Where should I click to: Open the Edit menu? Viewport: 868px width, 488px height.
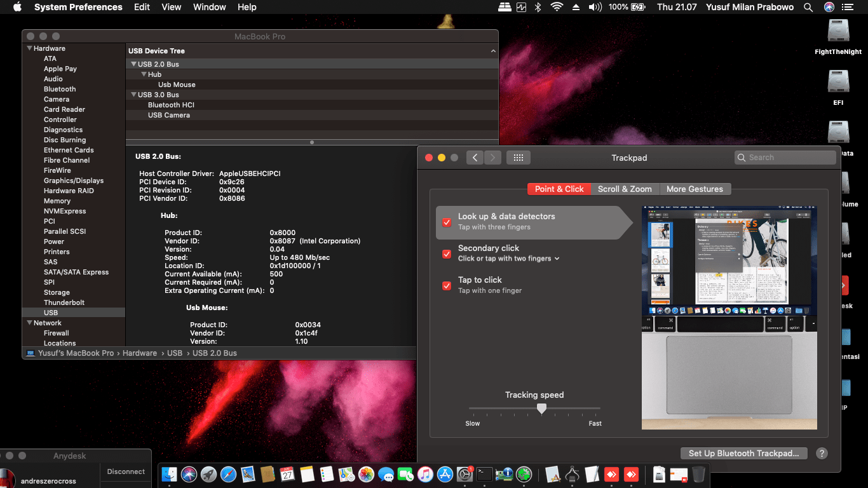click(142, 7)
